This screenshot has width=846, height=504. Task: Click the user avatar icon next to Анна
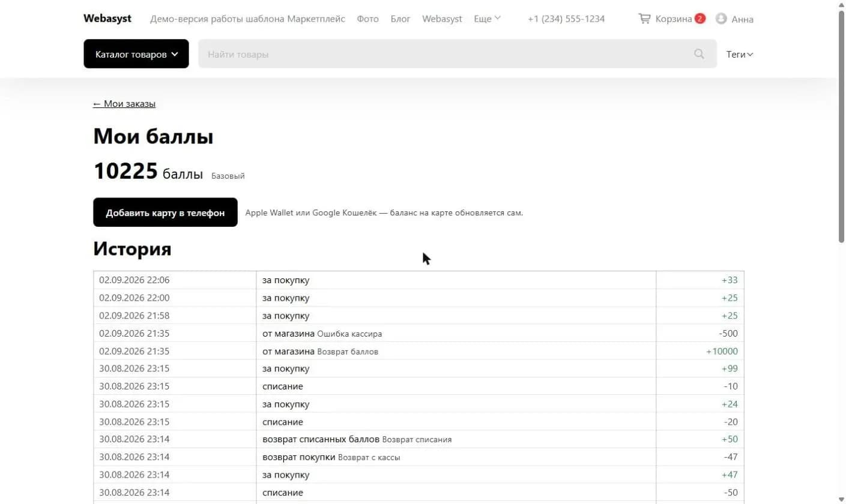(722, 19)
